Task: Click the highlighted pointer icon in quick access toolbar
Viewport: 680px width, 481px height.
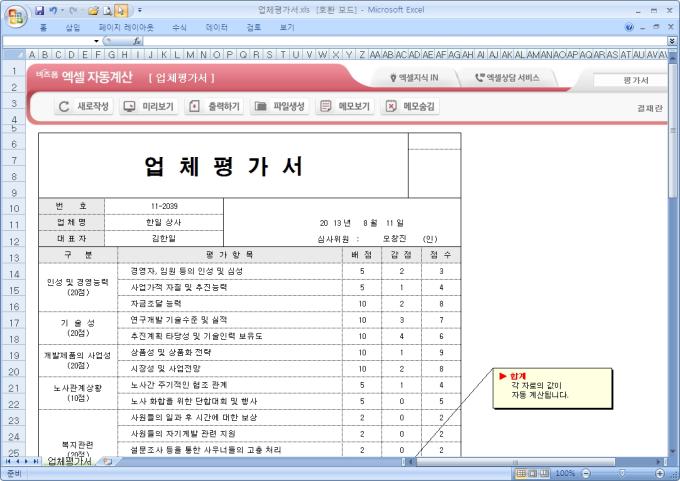Action: (x=122, y=10)
